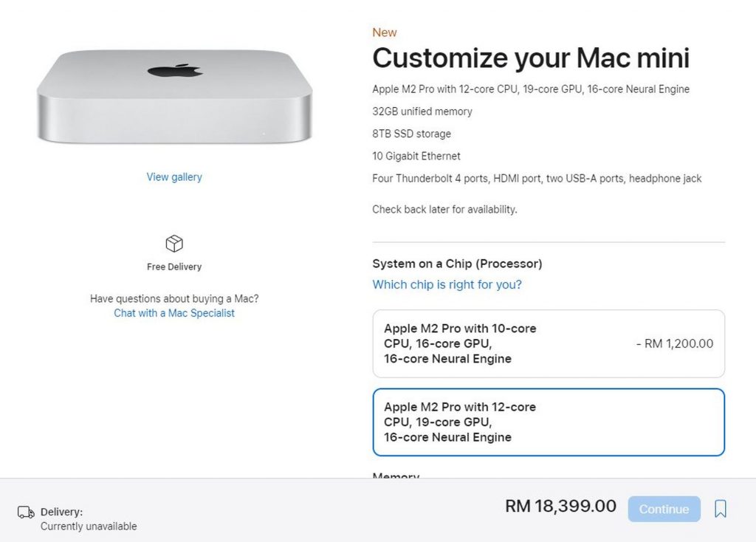Click the Free Delivery box icon
Image resolution: width=756 pixels, height=542 pixels.
coord(174,244)
